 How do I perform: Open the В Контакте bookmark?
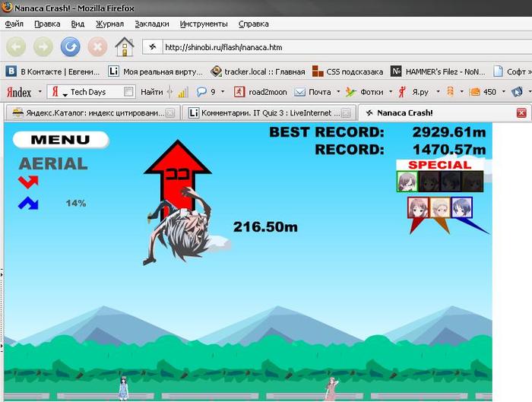(x=52, y=71)
